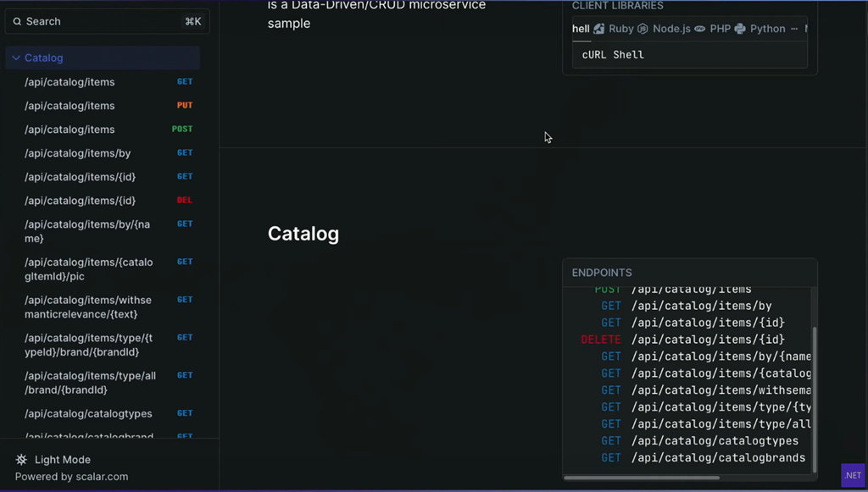
Task: Focus the Search input field
Action: click(102, 21)
